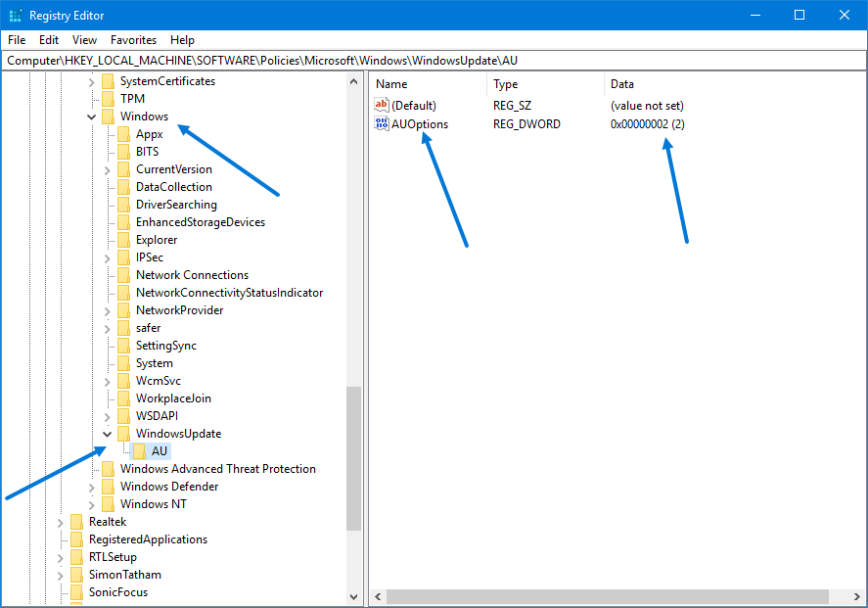Click the NetworkProvider folder icon

(123, 310)
